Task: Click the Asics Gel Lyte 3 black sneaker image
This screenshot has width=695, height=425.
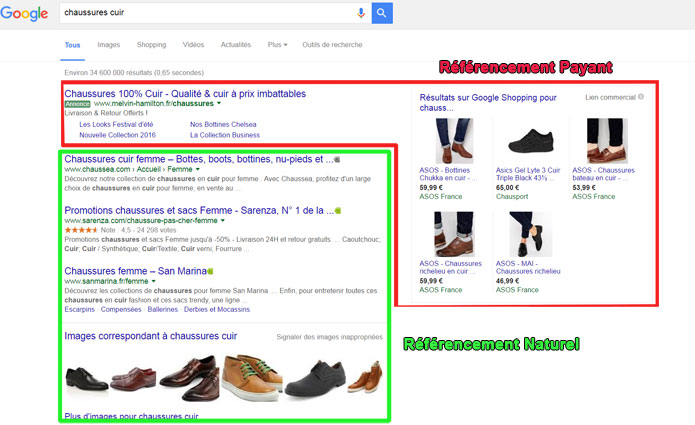Action: point(531,141)
